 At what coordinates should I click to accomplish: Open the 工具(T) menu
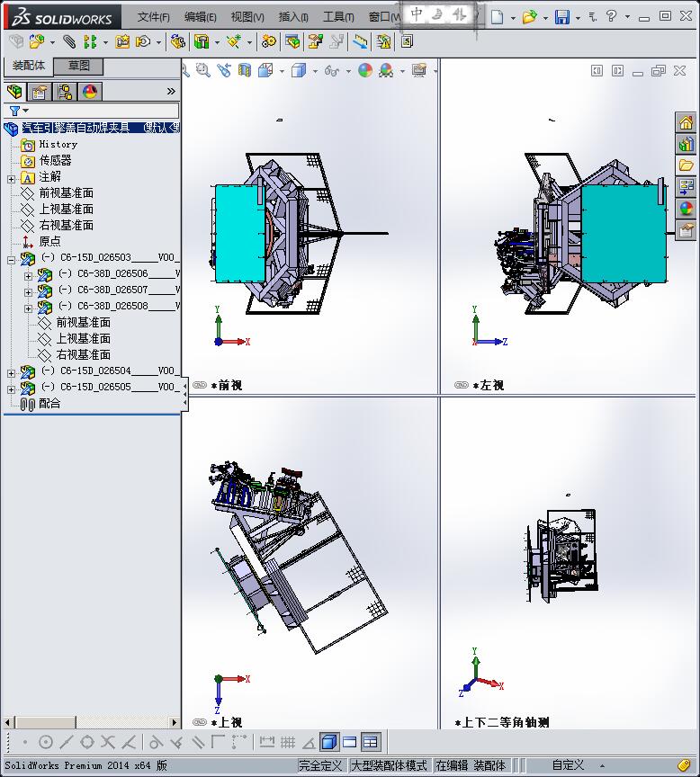(338, 17)
